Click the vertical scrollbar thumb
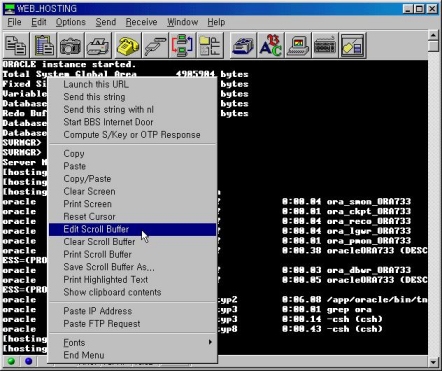The width and height of the screenshot is (442, 371). (x=433, y=46)
